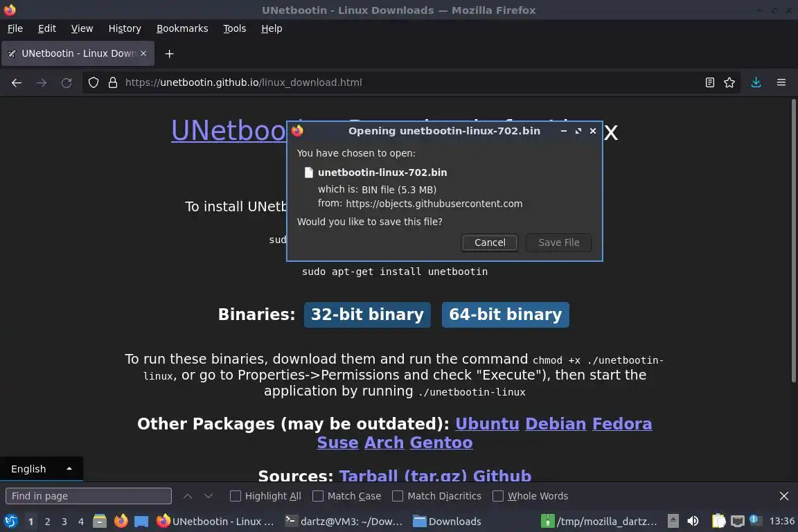The image size is (798, 532).
Task: Switch to the terminal dartz@VM3 window
Action: 344,522
